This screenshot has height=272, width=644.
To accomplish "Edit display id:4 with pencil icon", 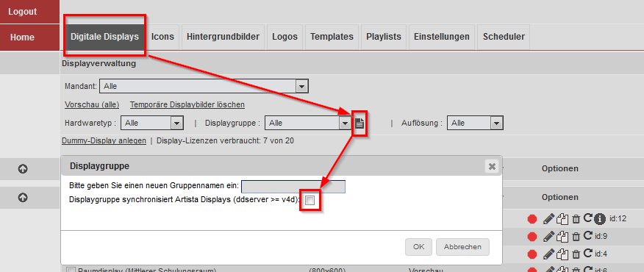I will (x=548, y=254).
